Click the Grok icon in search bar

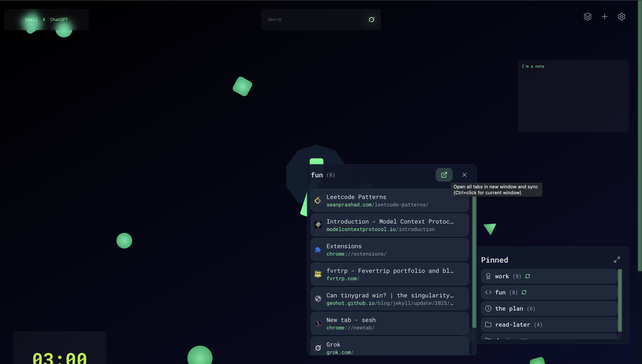(x=372, y=20)
